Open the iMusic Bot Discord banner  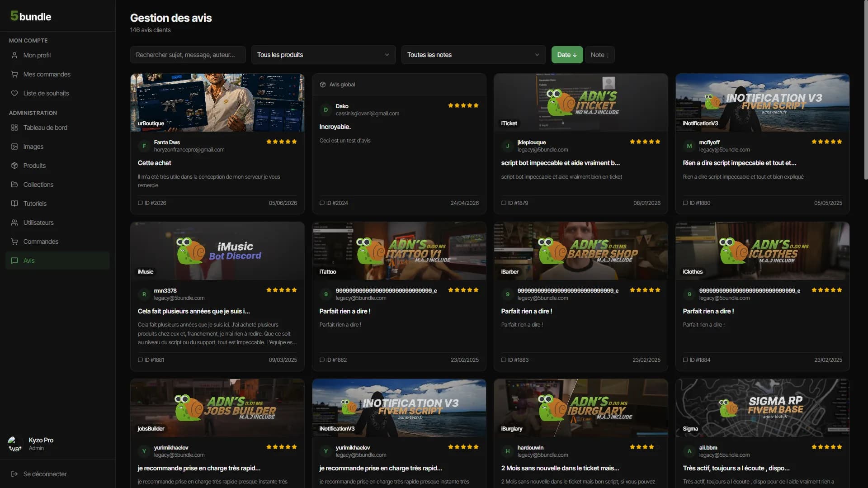tap(217, 251)
